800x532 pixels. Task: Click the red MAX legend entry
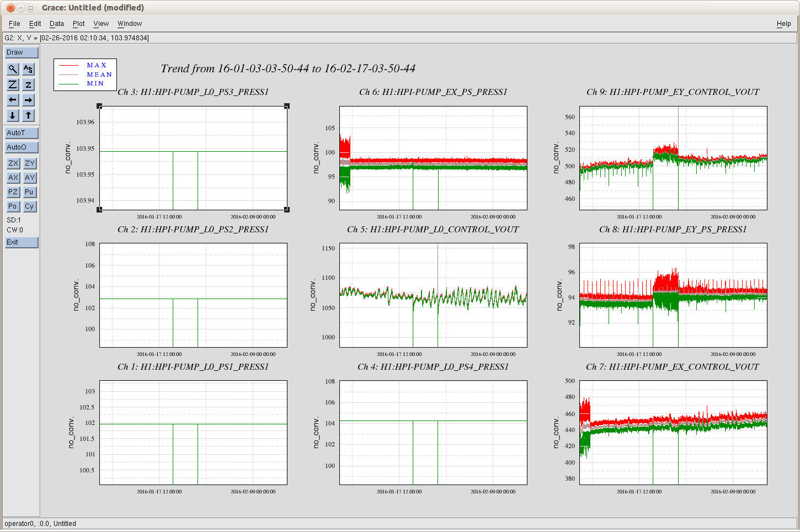pyautogui.click(x=86, y=65)
